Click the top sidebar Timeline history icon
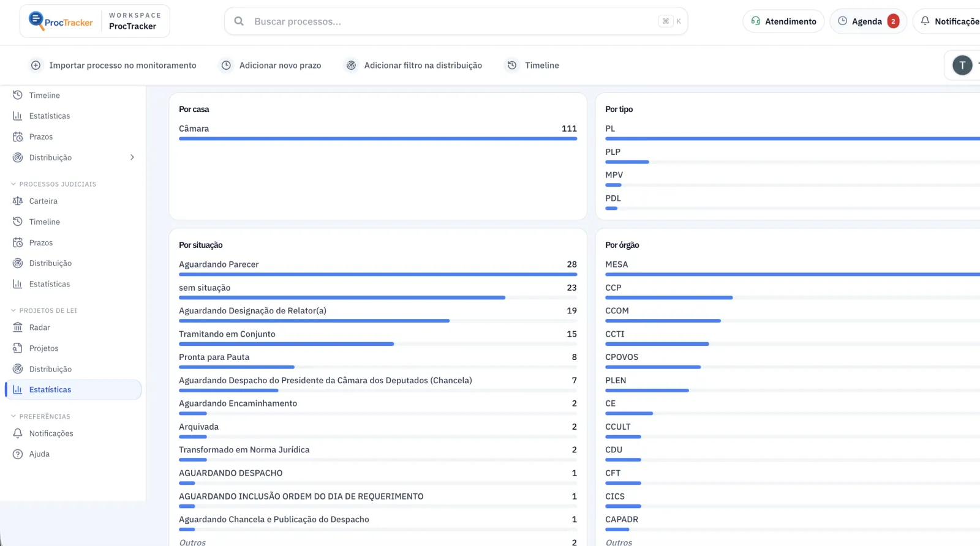This screenshot has width=980, height=546. click(x=18, y=95)
